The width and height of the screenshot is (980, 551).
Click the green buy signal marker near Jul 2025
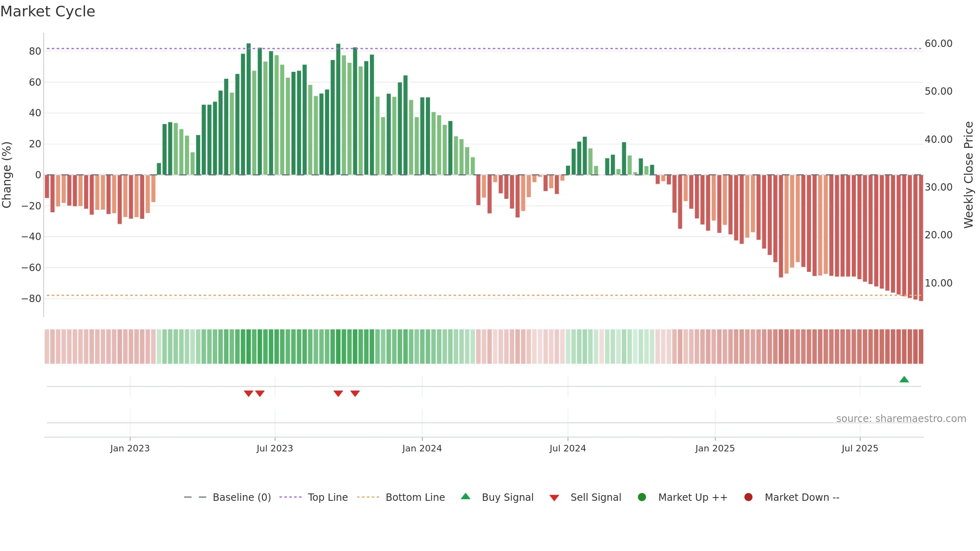904,379
